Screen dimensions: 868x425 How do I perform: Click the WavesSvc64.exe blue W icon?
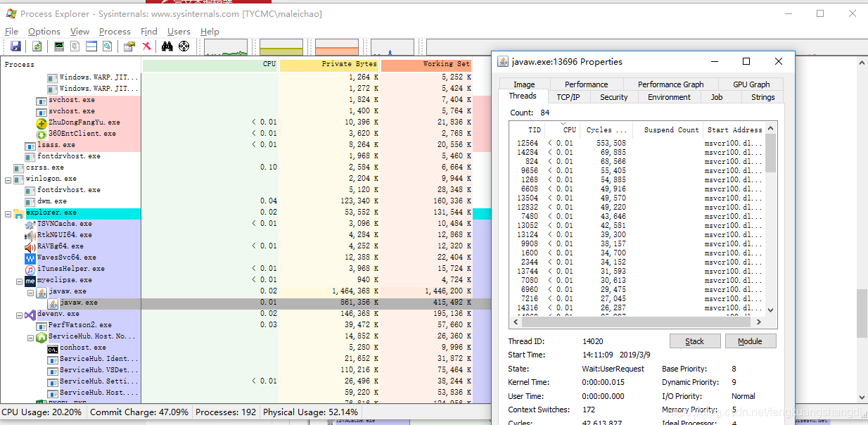(30, 258)
